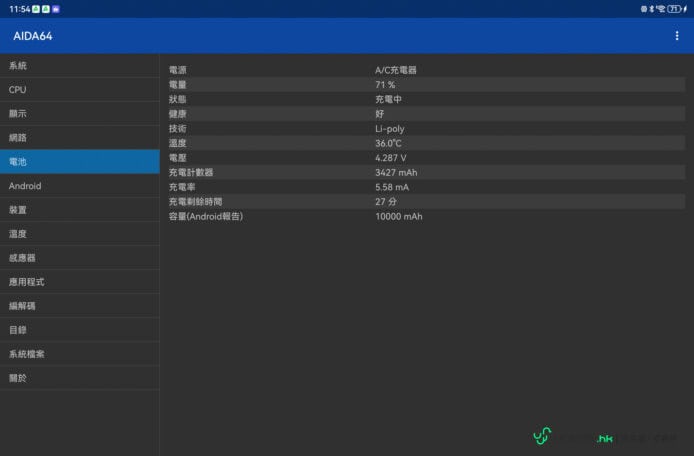
Task: Tap the 電量 71 % row
Action: pos(426,85)
